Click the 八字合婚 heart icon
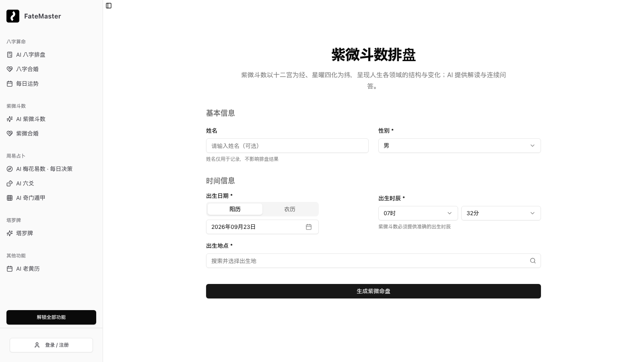 point(10,69)
